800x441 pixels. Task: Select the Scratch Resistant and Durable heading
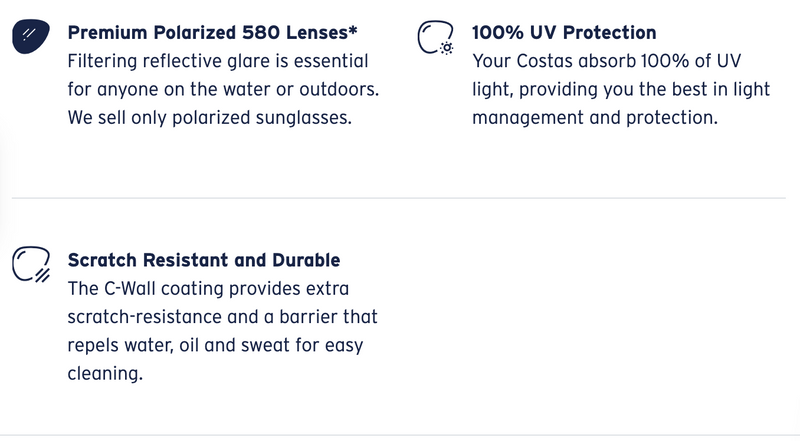click(x=204, y=260)
